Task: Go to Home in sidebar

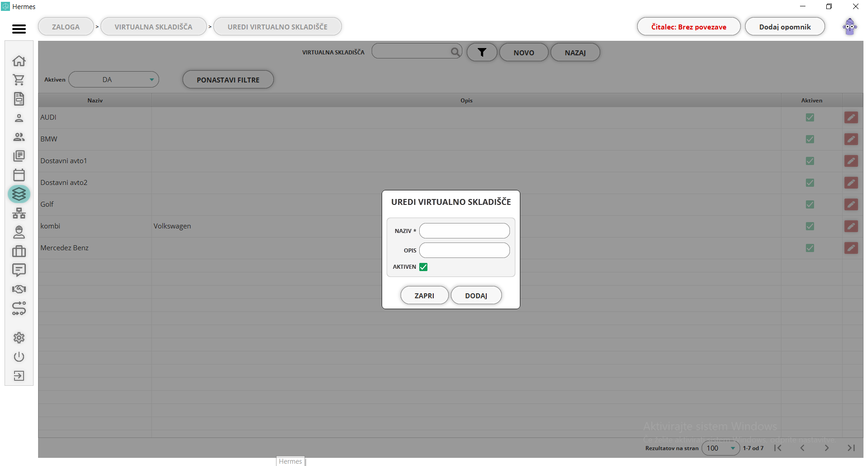Action: [19, 61]
